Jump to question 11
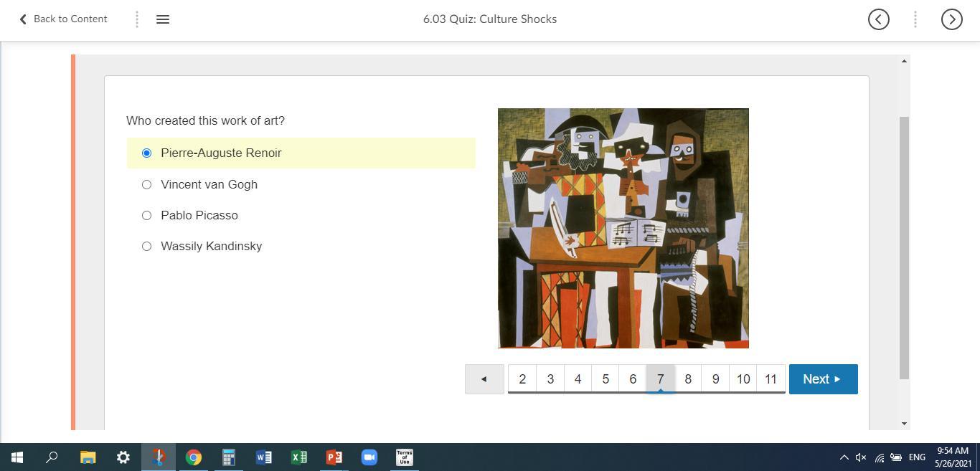This screenshot has height=471, width=980. (771, 379)
